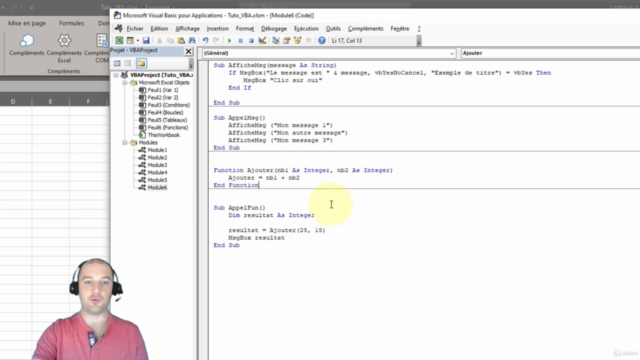Open the Débogage menu
Image resolution: width=640 pixels, height=360 pixels.
point(274,29)
